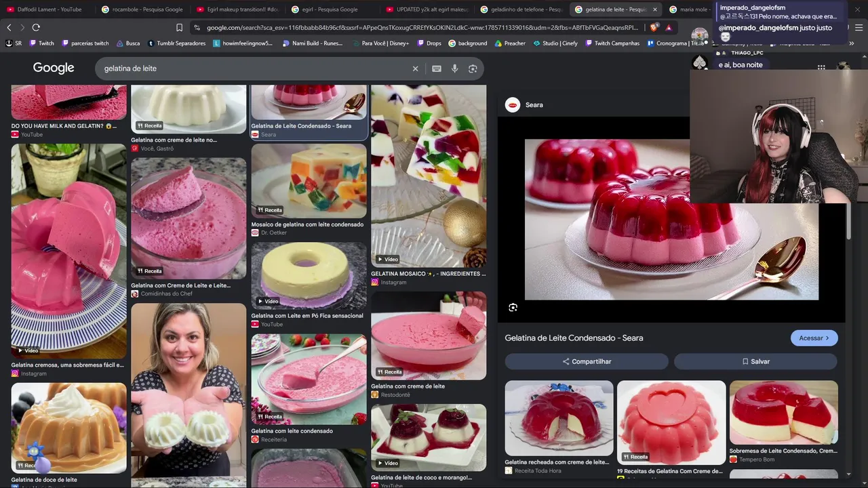Image resolution: width=868 pixels, height=488 pixels.
Task: Open site settings icon beside the URL
Action: (x=197, y=28)
